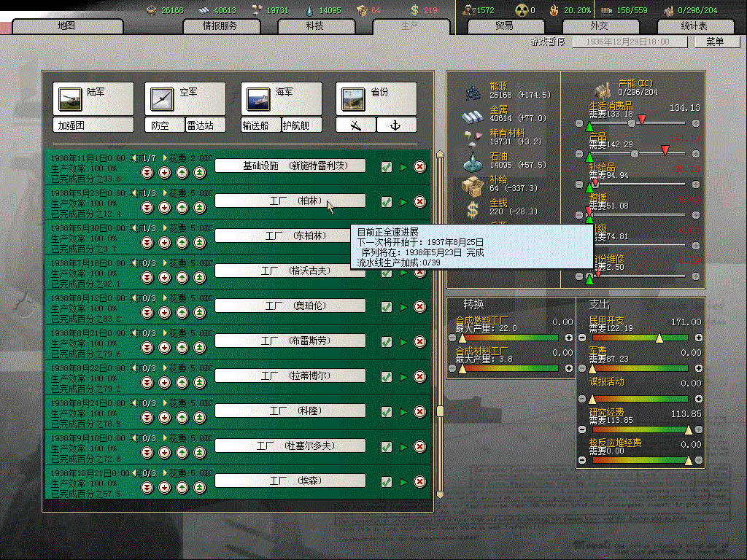Image resolution: width=747 pixels, height=560 pixels.
Task: Move 工厂 (布雷斯劳) down one position
Action: [165, 348]
